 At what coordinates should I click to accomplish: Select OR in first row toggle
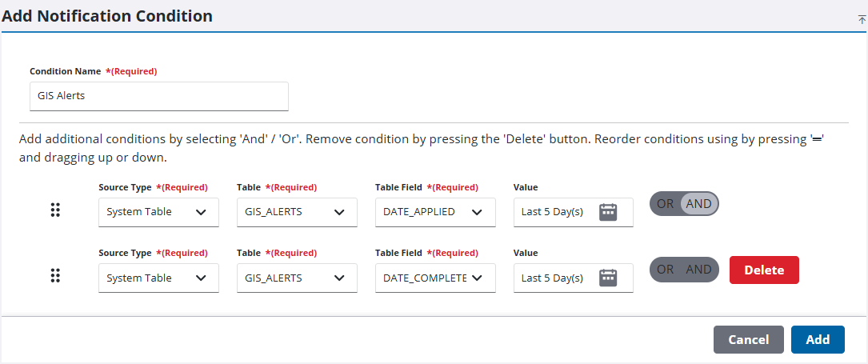point(666,204)
